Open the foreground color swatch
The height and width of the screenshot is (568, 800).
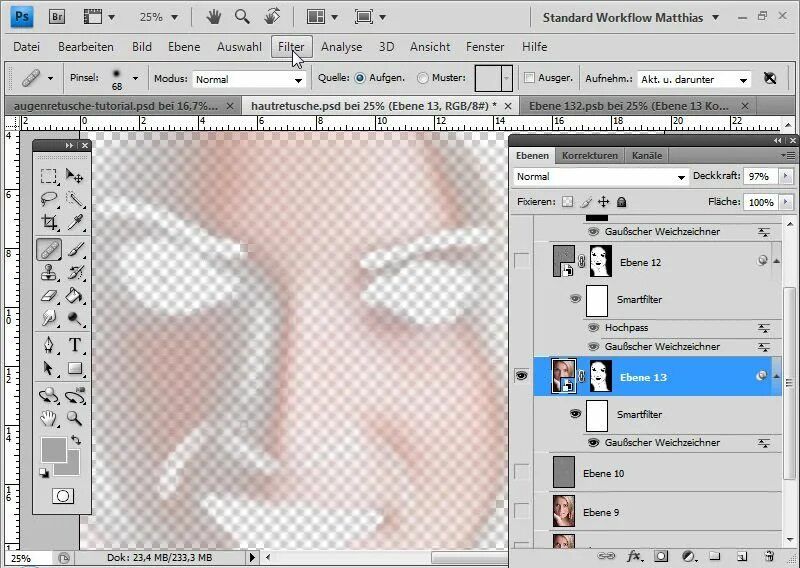point(54,450)
